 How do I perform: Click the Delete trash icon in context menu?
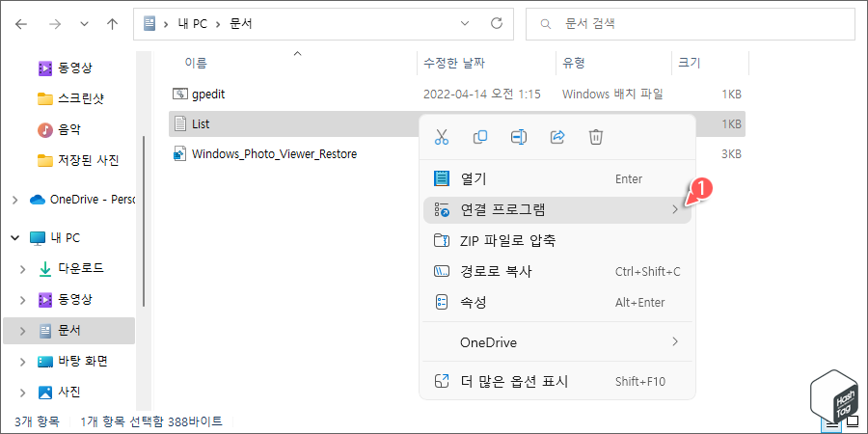[596, 137]
